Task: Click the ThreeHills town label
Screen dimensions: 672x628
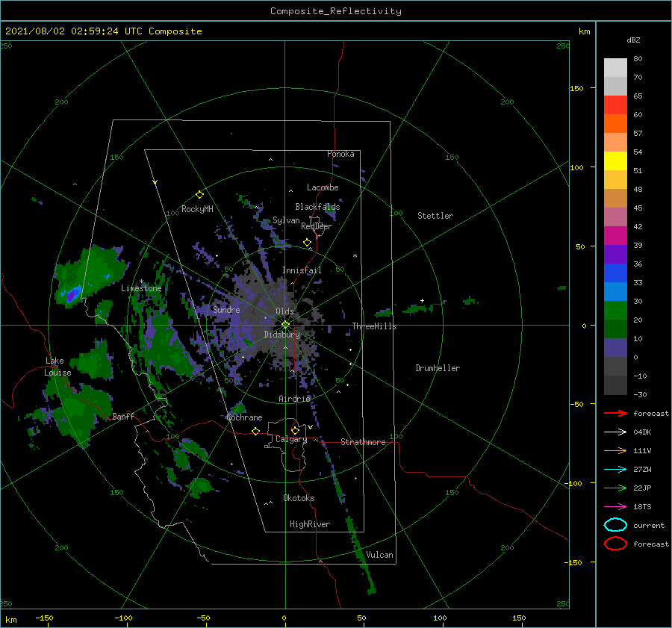Action: 375,326
